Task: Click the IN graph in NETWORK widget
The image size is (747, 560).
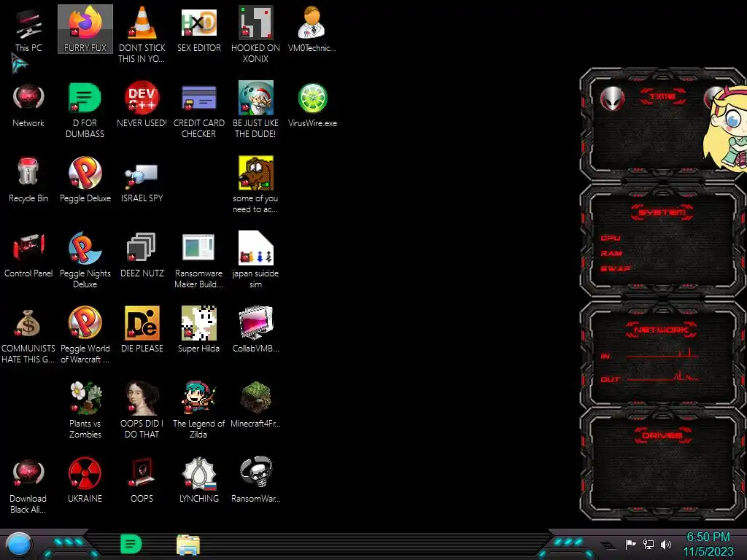Action: (x=662, y=354)
